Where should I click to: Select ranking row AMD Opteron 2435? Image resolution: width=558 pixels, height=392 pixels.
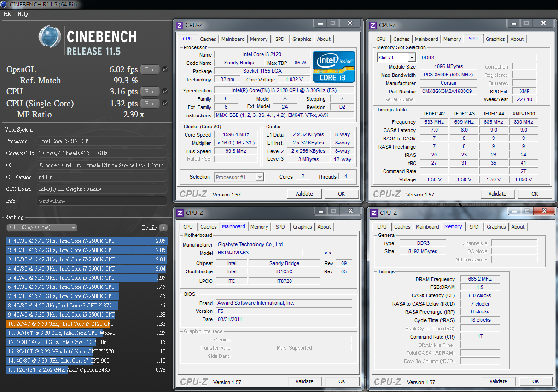point(87,370)
